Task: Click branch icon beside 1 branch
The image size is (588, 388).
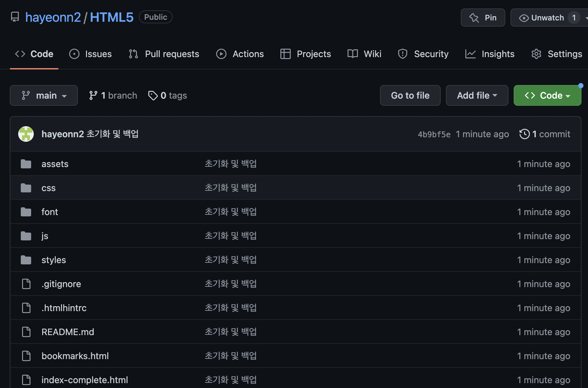Action: (x=93, y=95)
